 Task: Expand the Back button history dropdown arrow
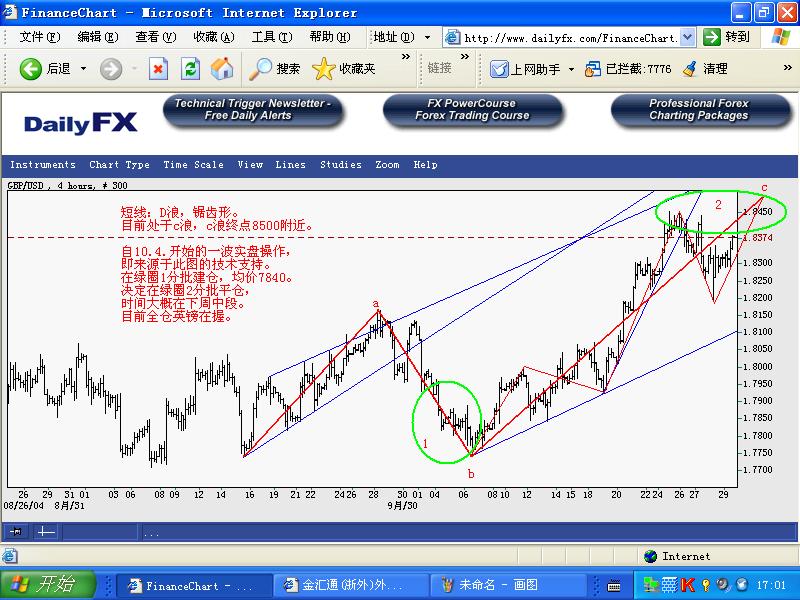click(83, 69)
